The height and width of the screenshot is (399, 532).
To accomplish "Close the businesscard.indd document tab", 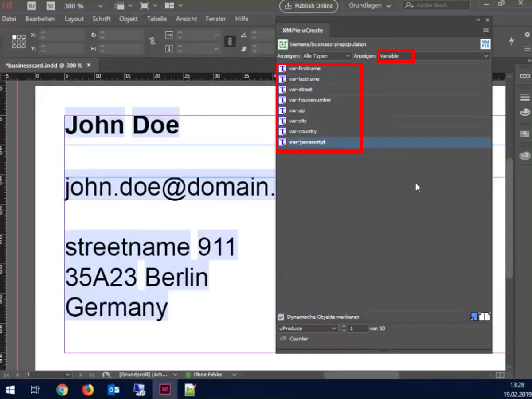I will coord(89,65).
